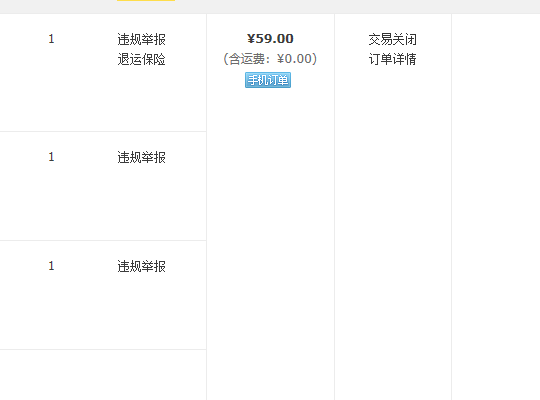Click the ¥59.00 order total price
Screen dimensions: 540x400
click(270, 39)
